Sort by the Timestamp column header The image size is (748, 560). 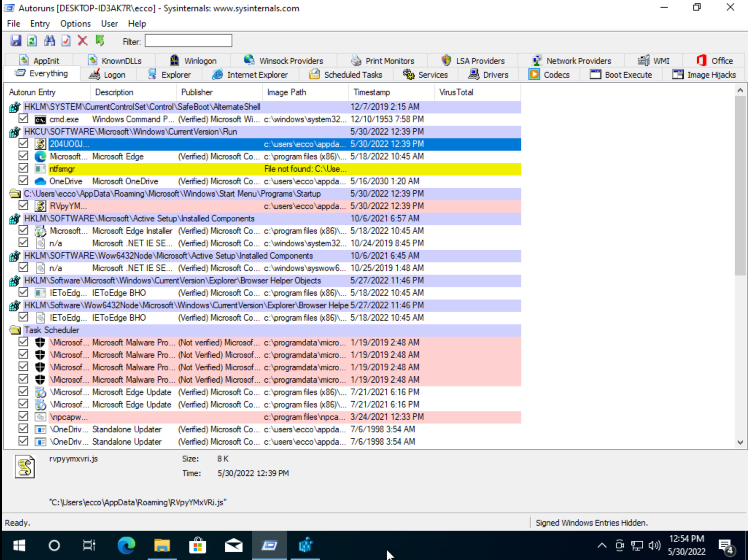[x=371, y=92]
